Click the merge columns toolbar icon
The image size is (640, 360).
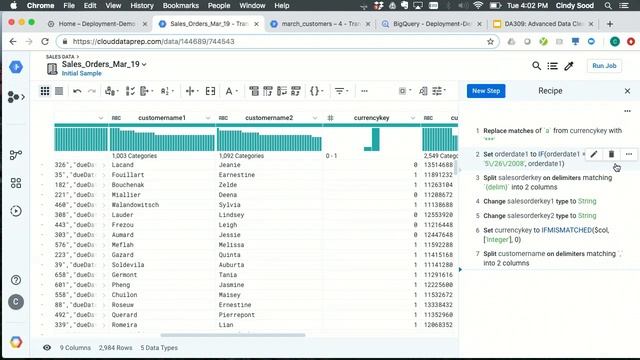tap(210, 91)
